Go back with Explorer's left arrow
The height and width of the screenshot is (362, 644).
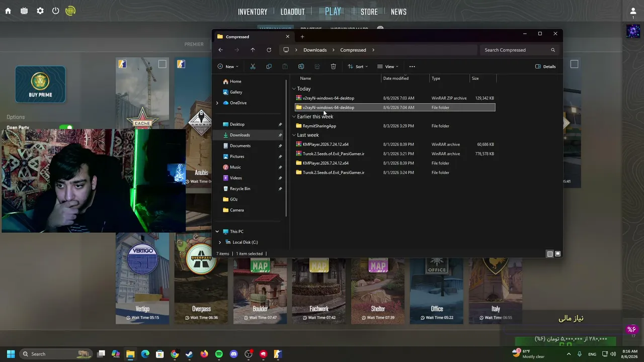click(x=220, y=50)
